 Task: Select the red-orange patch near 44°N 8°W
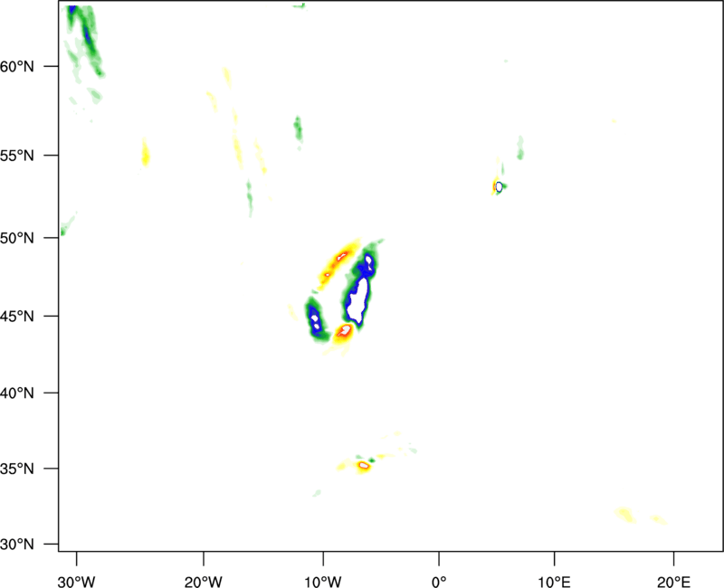click(x=345, y=330)
